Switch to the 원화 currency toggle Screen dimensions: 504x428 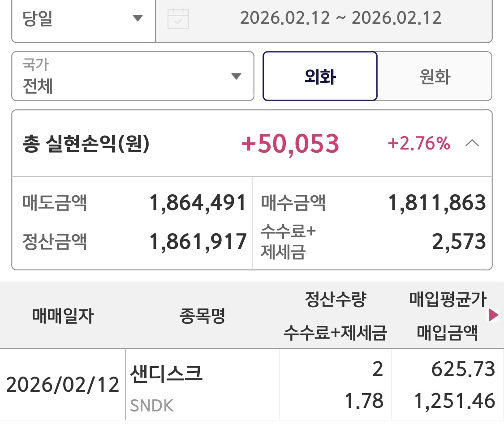click(x=435, y=77)
